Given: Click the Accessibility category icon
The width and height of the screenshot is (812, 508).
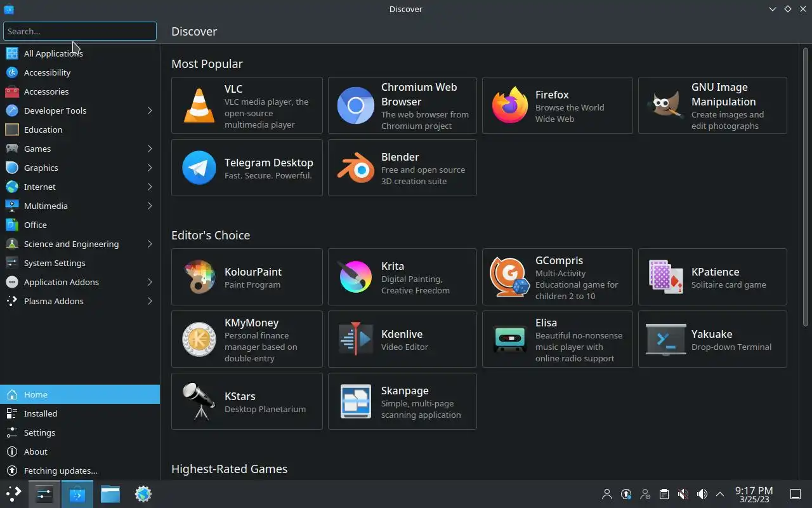Looking at the screenshot, I should click(11, 72).
